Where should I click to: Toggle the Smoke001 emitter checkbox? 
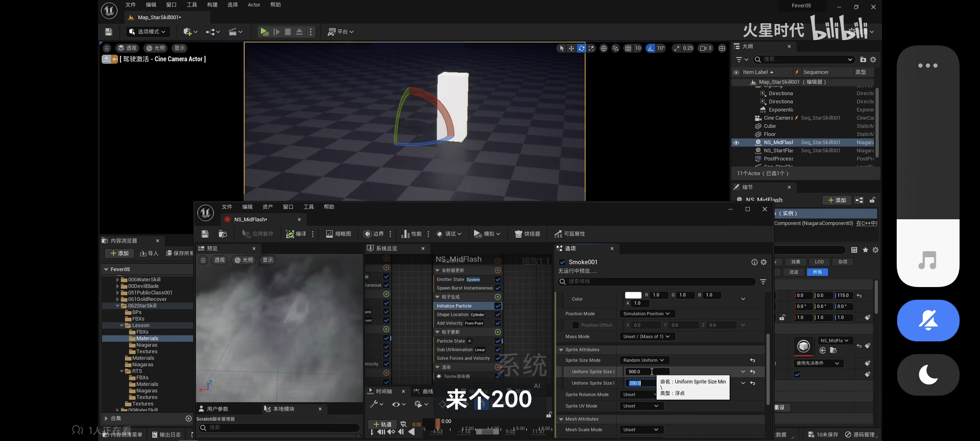click(562, 262)
